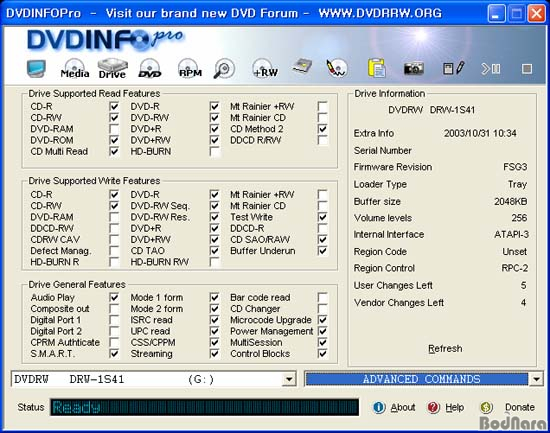This screenshot has height=433, width=550.
Task: Toggle the Streaming checkbox
Action: [x=214, y=353]
